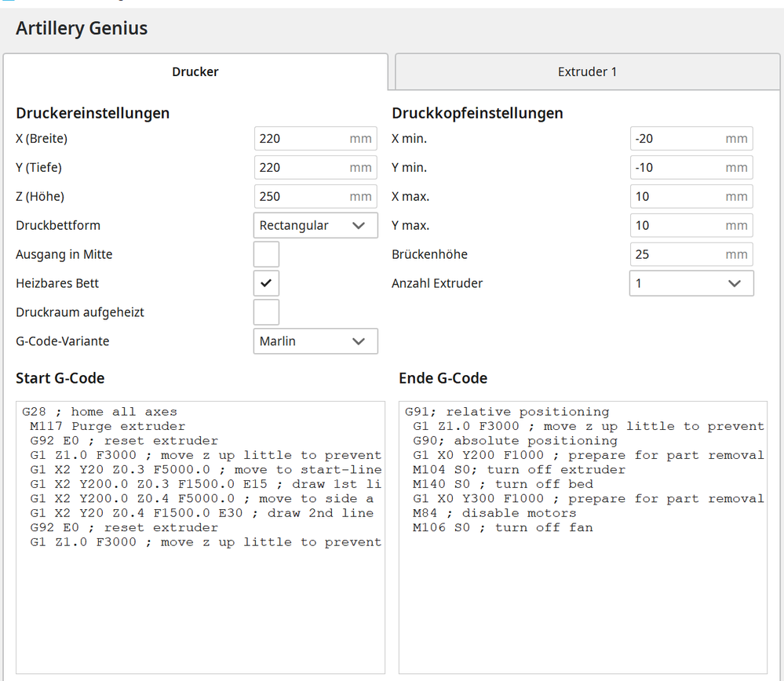
Task: Click inside the Ende G-Code text area
Action: [x=583, y=537]
